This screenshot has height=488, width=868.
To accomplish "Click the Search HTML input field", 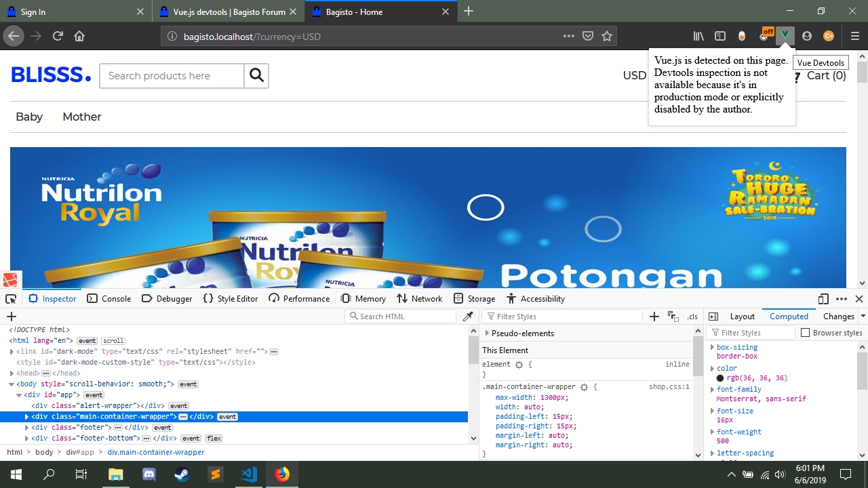I will [401, 317].
